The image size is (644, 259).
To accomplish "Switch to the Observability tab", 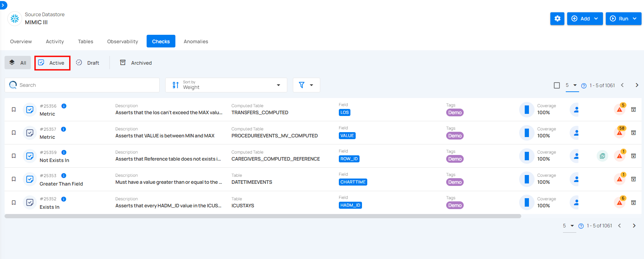I will (122, 41).
